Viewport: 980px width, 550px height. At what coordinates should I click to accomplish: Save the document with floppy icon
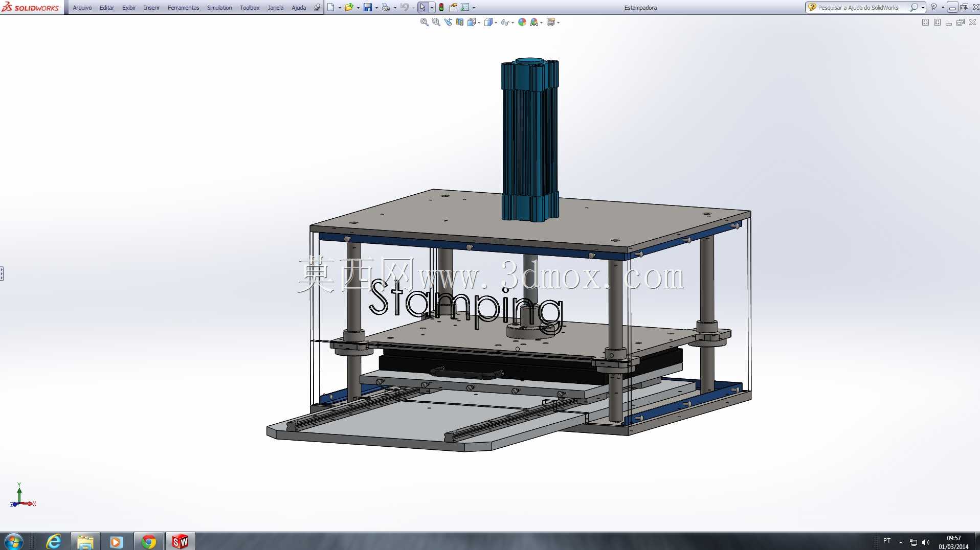point(367,7)
